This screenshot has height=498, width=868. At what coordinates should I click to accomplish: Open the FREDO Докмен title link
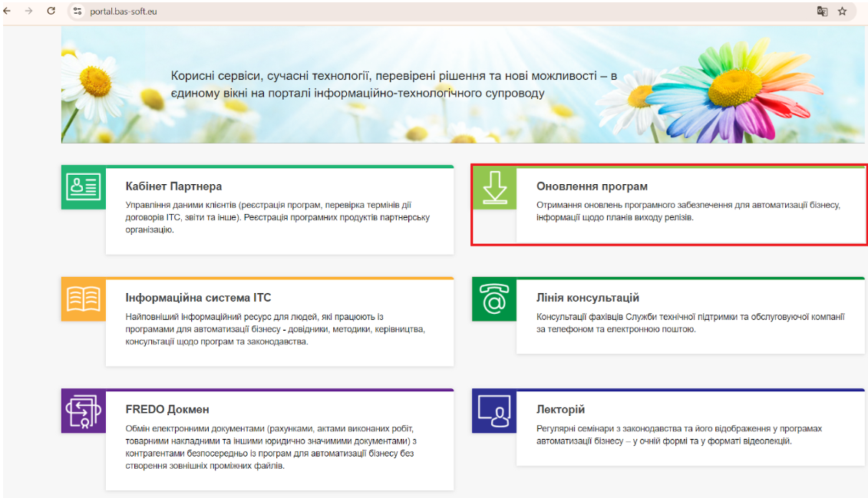167,410
